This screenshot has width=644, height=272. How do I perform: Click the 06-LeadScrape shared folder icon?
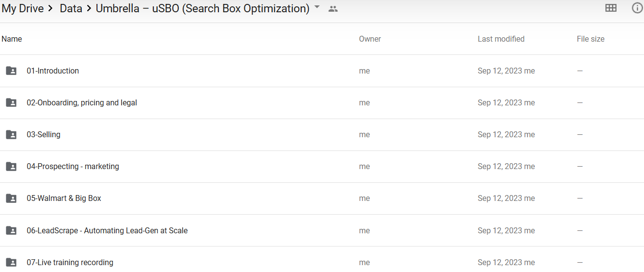pyautogui.click(x=11, y=230)
